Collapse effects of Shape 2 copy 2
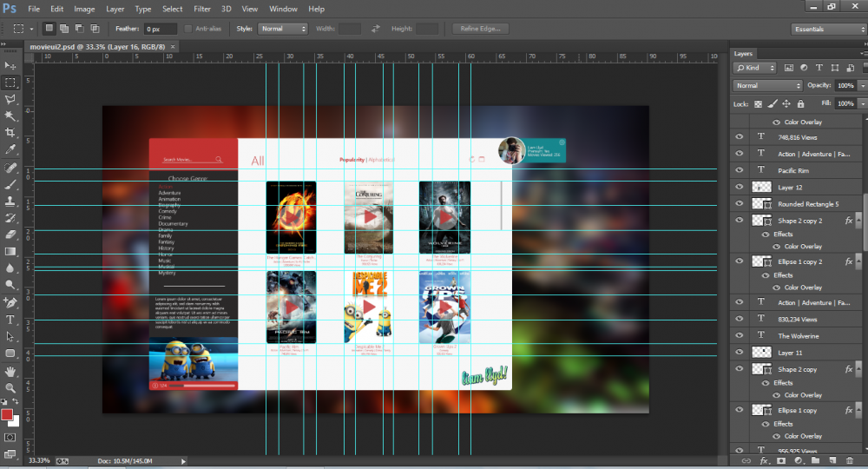The width and height of the screenshot is (868, 469). (858, 221)
